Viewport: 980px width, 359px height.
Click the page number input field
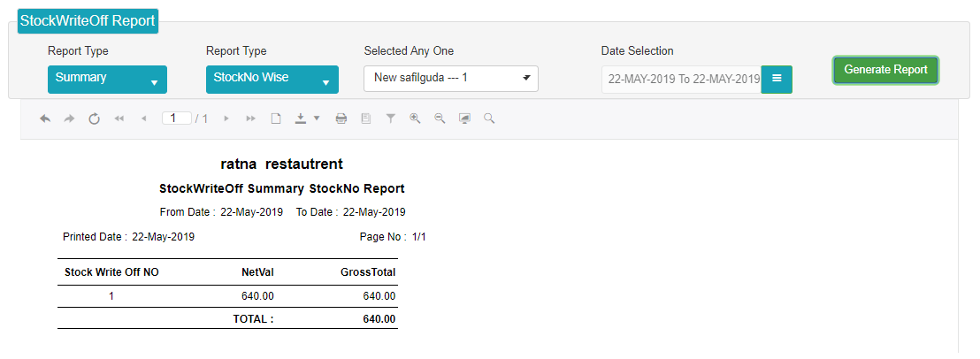(x=176, y=118)
